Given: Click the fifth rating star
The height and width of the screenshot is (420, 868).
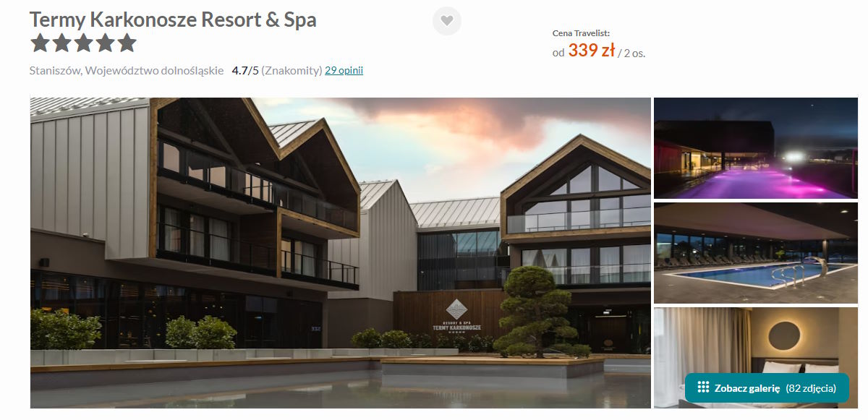Looking at the screenshot, I should click(x=127, y=43).
